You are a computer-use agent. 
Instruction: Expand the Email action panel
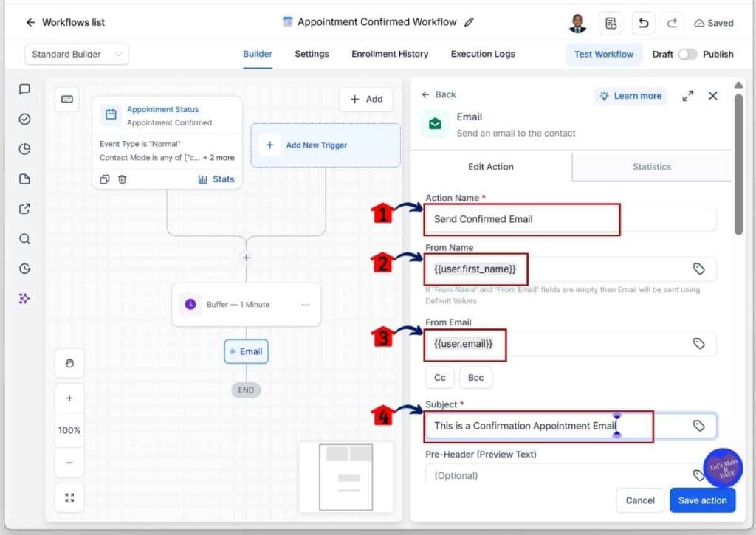688,96
